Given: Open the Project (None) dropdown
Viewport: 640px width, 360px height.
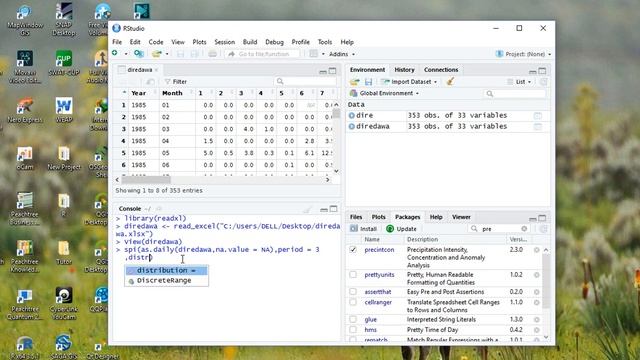Looking at the screenshot, I should (x=523, y=54).
